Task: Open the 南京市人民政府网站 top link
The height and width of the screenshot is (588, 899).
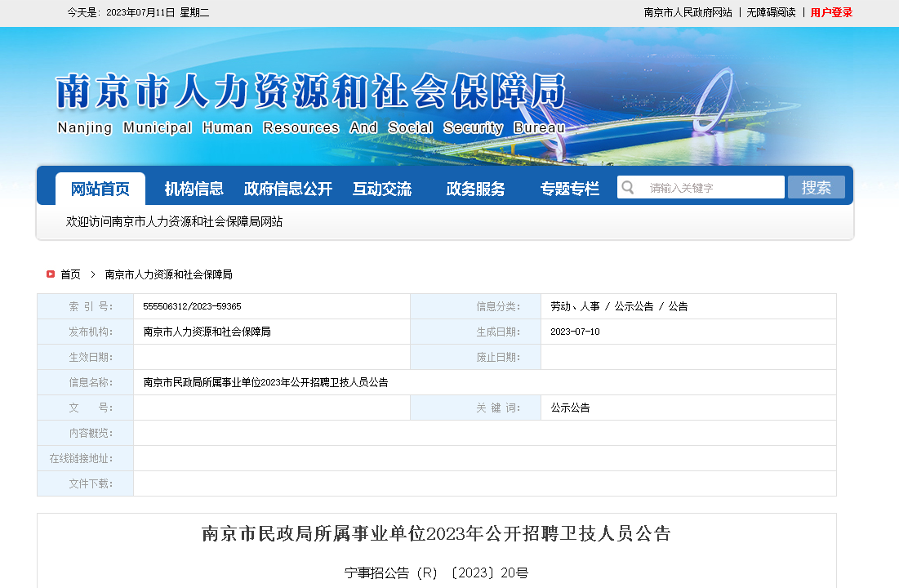Action: (x=688, y=12)
